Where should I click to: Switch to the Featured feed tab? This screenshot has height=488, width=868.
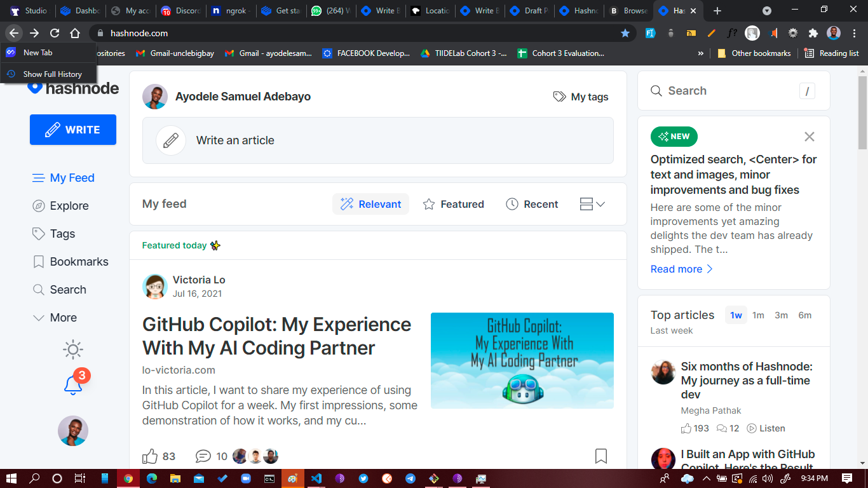[x=454, y=204]
